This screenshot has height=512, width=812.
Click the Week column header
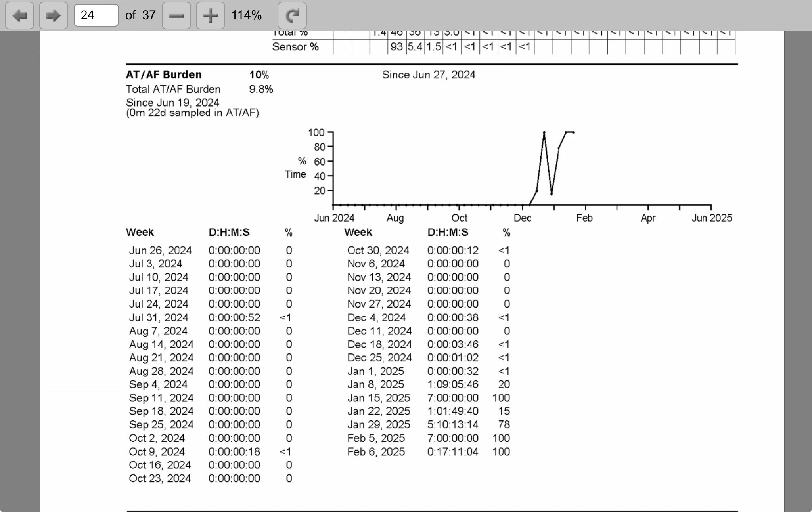(140, 232)
